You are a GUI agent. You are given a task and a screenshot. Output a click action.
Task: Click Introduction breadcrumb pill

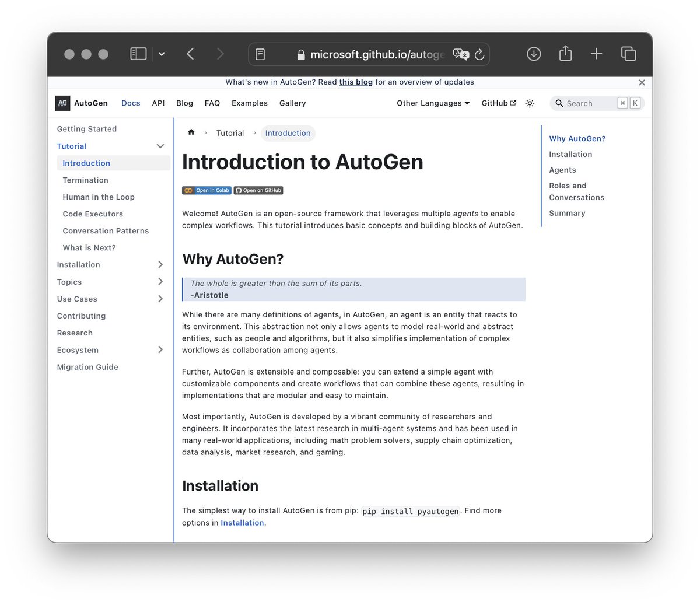click(288, 133)
